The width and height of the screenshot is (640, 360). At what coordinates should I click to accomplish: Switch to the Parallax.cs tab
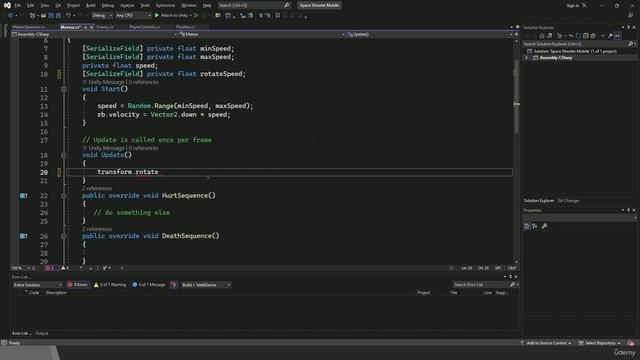(185, 27)
